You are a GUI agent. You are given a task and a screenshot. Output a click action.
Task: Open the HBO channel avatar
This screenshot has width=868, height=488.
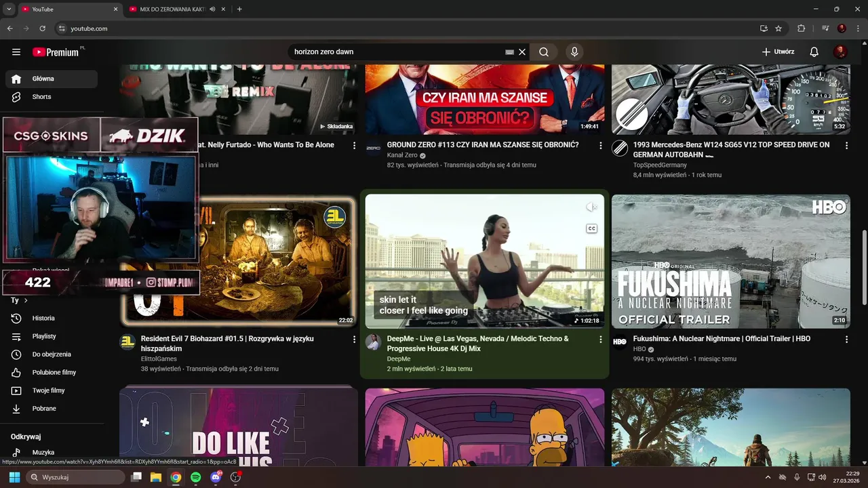pyautogui.click(x=620, y=342)
